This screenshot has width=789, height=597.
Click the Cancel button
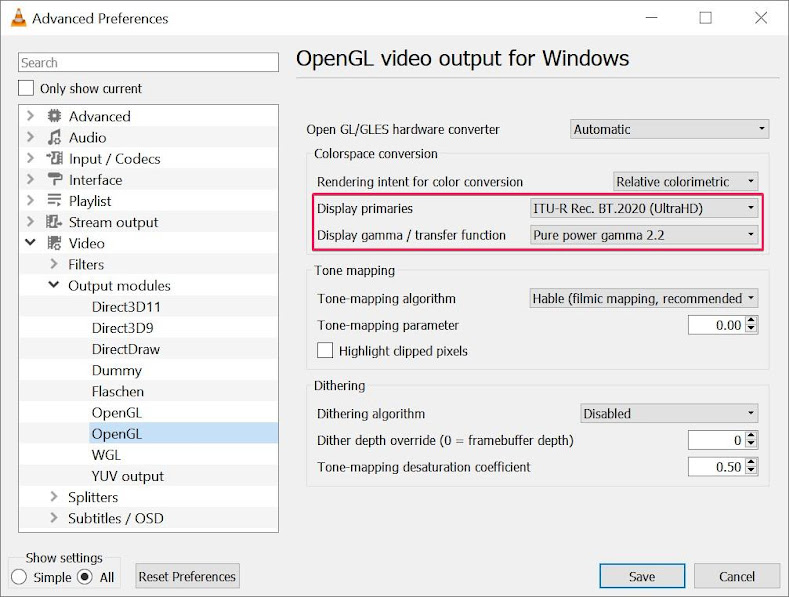(x=737, y=576)
